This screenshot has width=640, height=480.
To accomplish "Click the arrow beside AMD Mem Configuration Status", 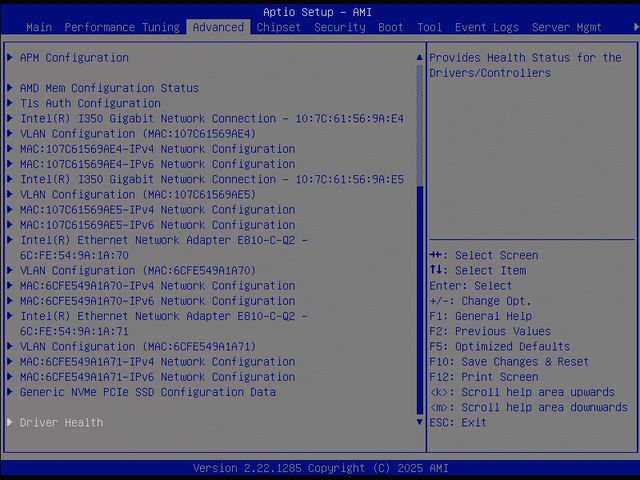I will tap(10, 87).
